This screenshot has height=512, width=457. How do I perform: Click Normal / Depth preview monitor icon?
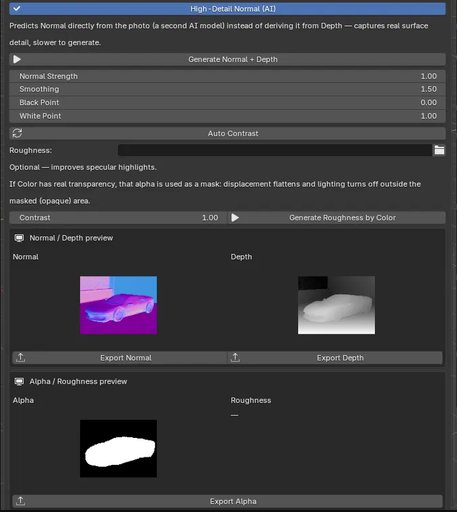[19, 238]
